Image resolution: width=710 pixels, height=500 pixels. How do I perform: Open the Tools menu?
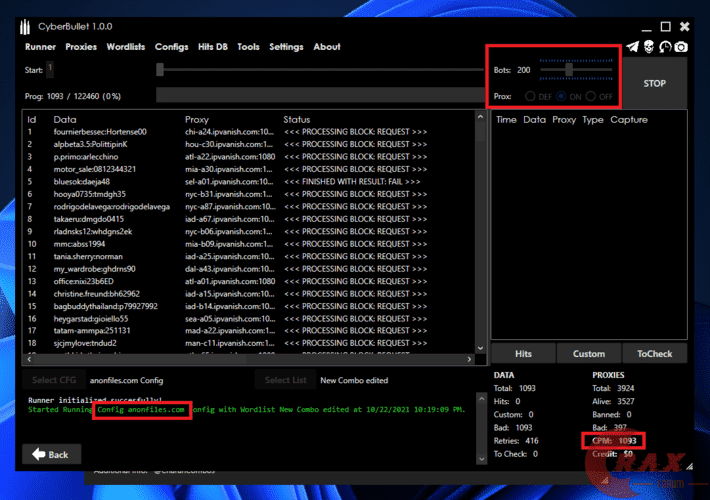coord(248,47)
